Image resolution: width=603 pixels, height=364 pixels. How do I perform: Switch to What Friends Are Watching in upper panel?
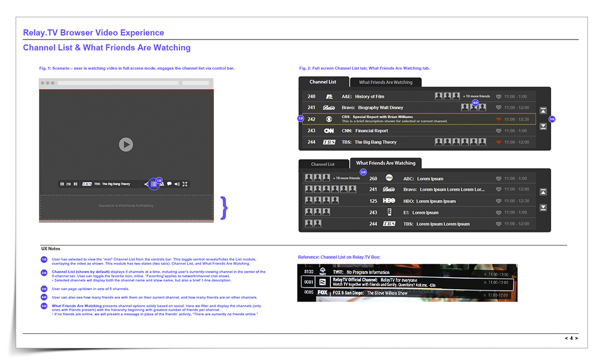click(386, 82)
